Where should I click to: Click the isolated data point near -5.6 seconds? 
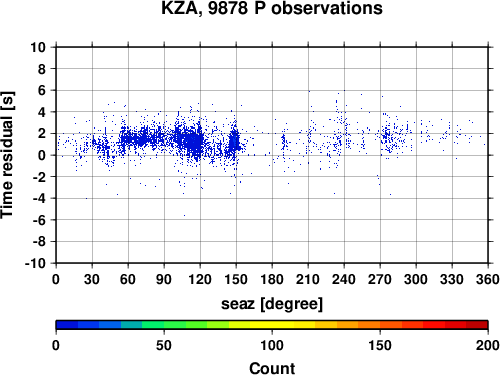coord(184,216)
